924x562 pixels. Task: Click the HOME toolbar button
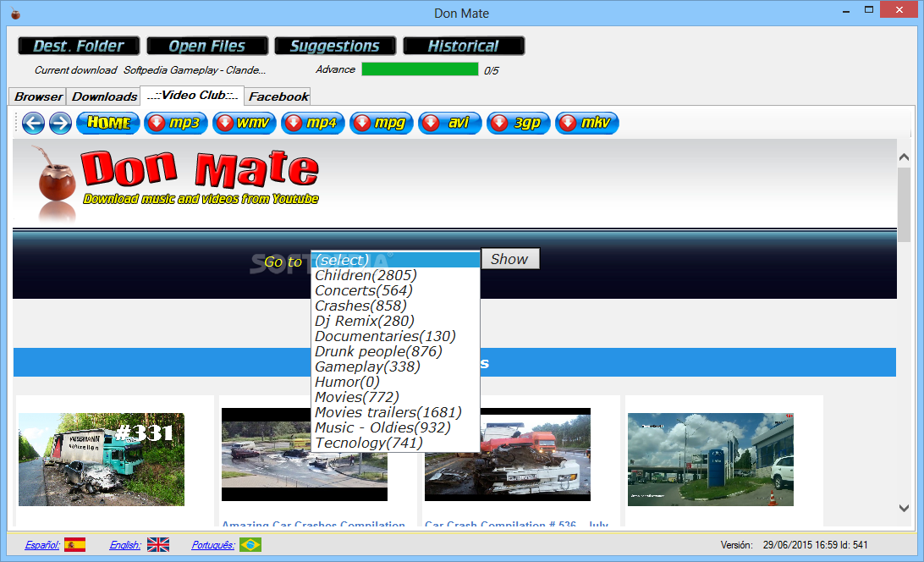point(108,123)
